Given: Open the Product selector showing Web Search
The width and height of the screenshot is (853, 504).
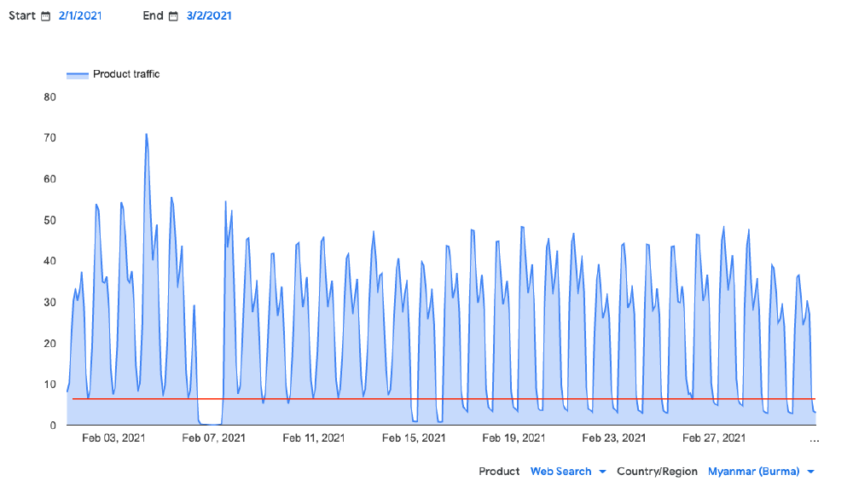Looking at the screenshot, I should tap(560, 471).
